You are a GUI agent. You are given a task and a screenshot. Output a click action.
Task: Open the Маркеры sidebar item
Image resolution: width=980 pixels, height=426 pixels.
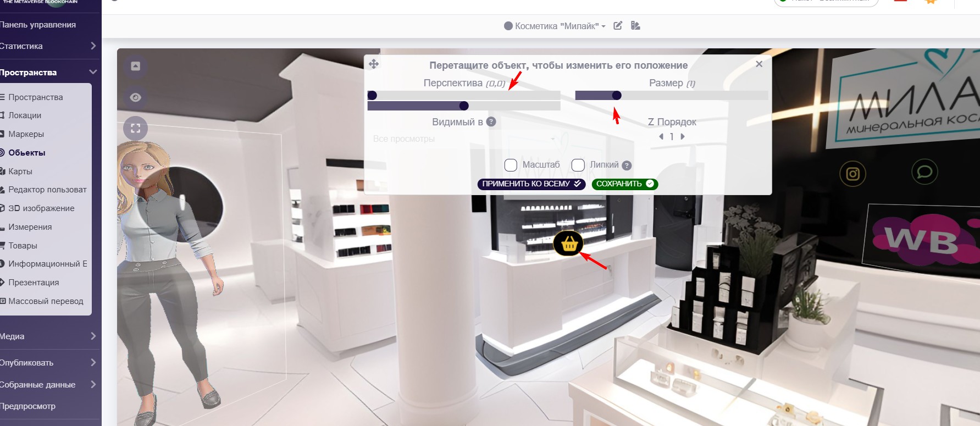(26, 134)
